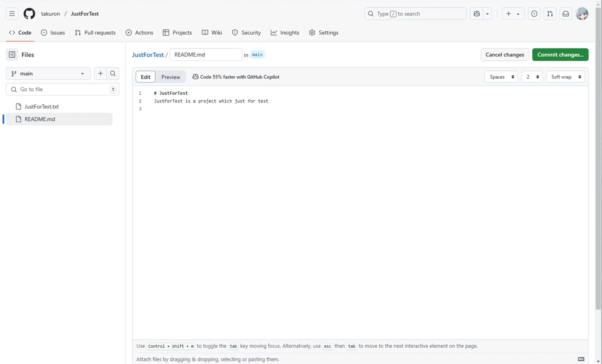Click takuron owner link in header
This screenshot has height=364, width=602.
pyautogui.click(x=50, y=14)
